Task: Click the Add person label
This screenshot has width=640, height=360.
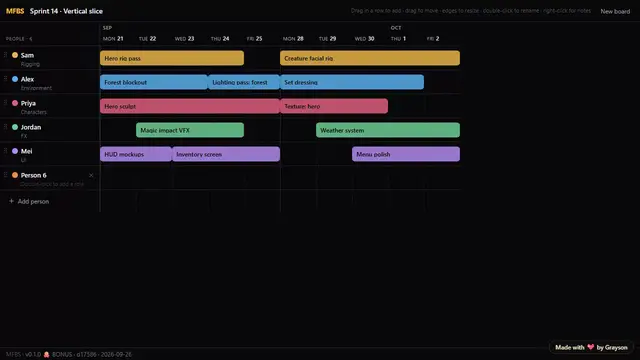Action: click(33, 201)
